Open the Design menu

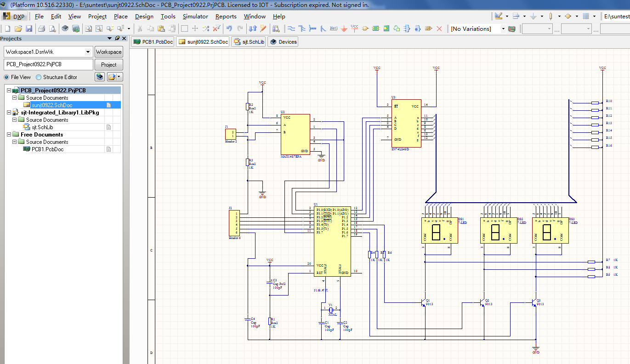tap(144, 16)
